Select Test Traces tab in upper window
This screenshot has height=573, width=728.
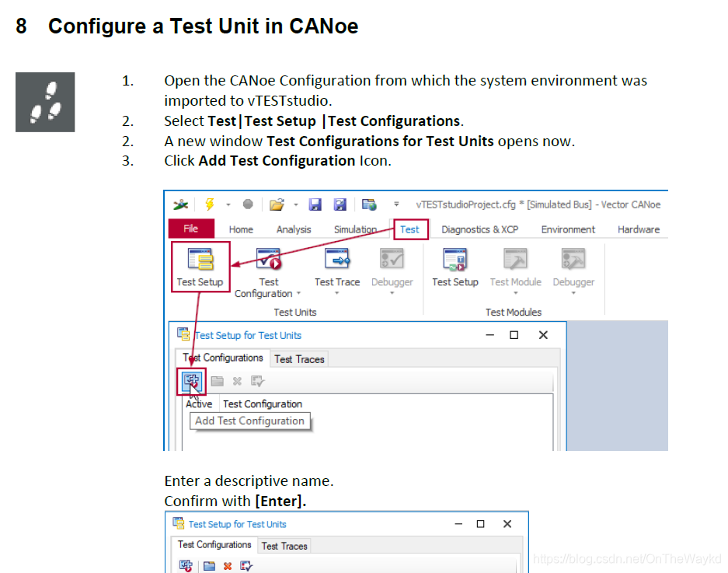pyautogui.click(x=299, y=359)
